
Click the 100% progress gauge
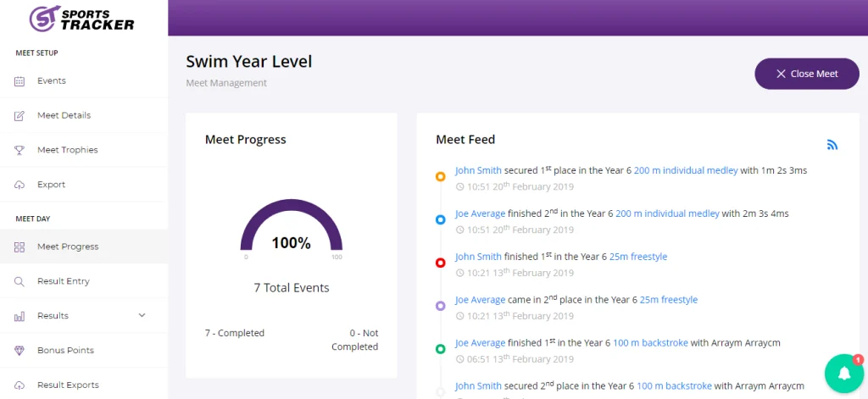(x=292, y=227)
